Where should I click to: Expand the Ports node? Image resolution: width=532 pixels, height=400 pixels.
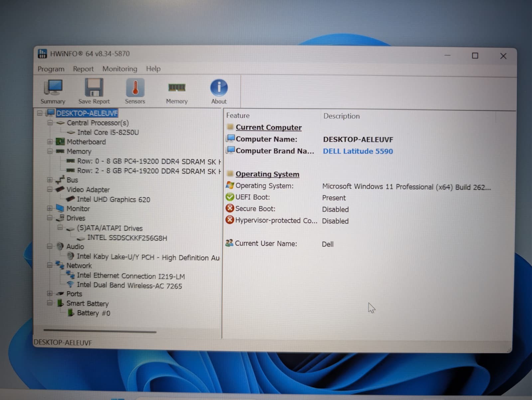point(50,294)
